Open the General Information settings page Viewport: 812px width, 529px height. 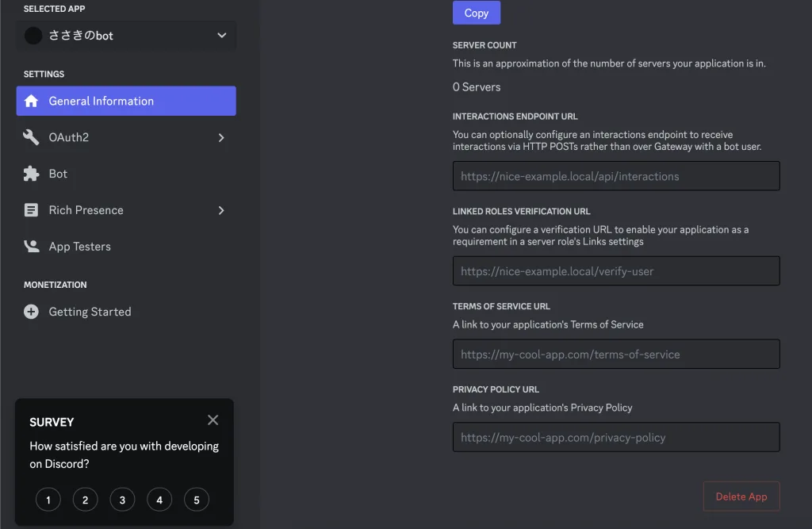pyautogui.click(x=126, y=101)
